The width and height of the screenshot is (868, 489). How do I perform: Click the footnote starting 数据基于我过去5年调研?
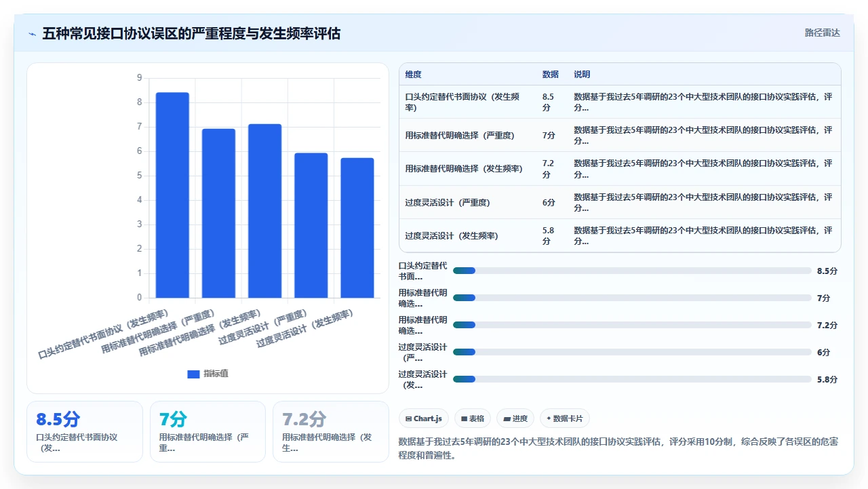click(x=618, y=448)
